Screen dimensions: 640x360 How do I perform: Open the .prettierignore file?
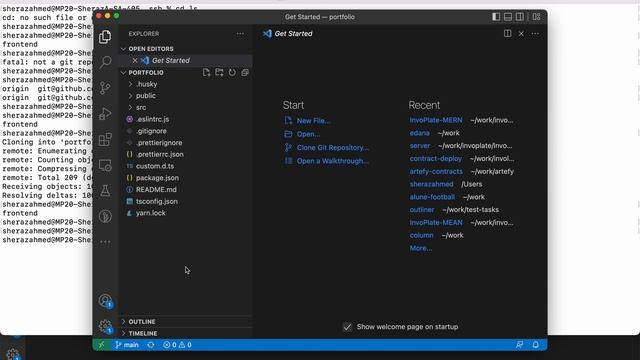click(x=186, y=143)
